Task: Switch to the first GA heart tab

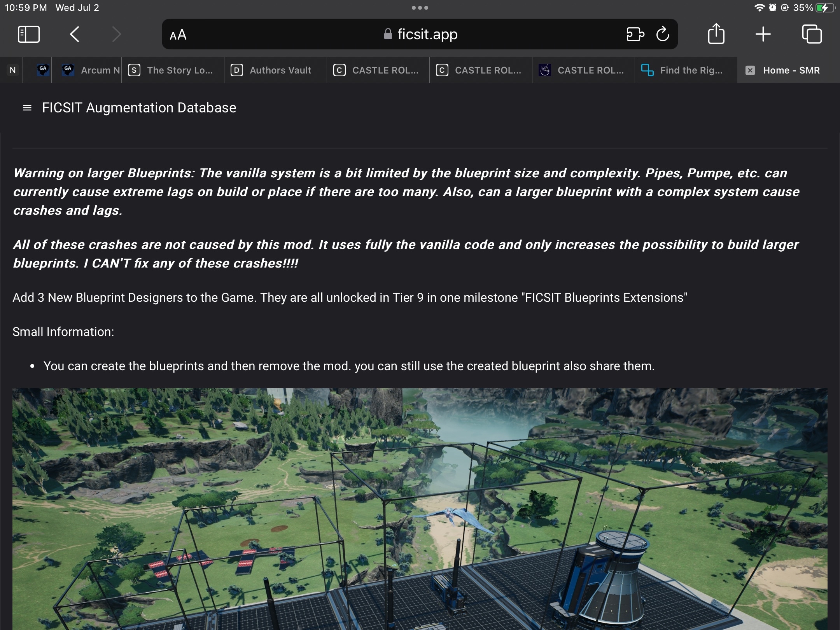Action: click(43, 70)
